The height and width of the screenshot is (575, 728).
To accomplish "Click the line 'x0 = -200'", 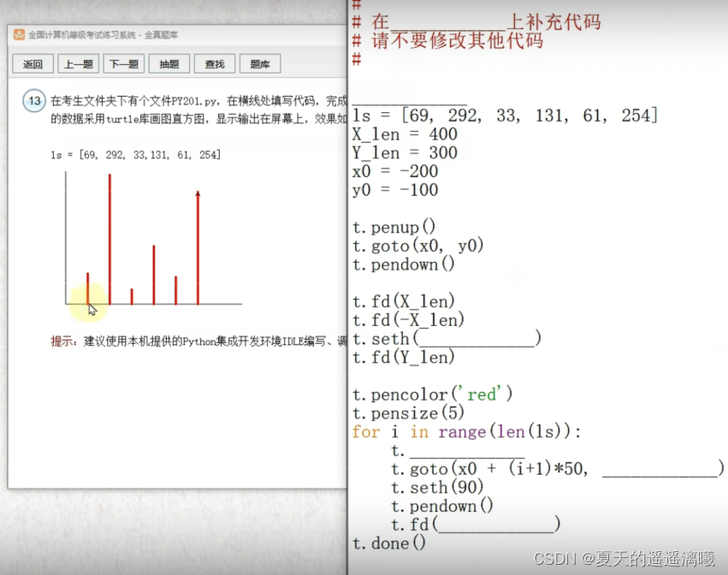I will [x=395, y=171].
